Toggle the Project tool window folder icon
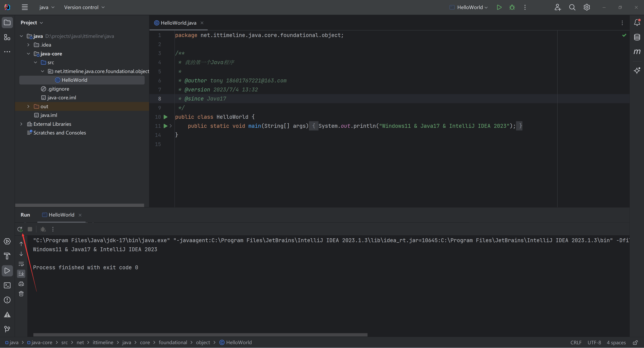 click(x=7, y=22)
